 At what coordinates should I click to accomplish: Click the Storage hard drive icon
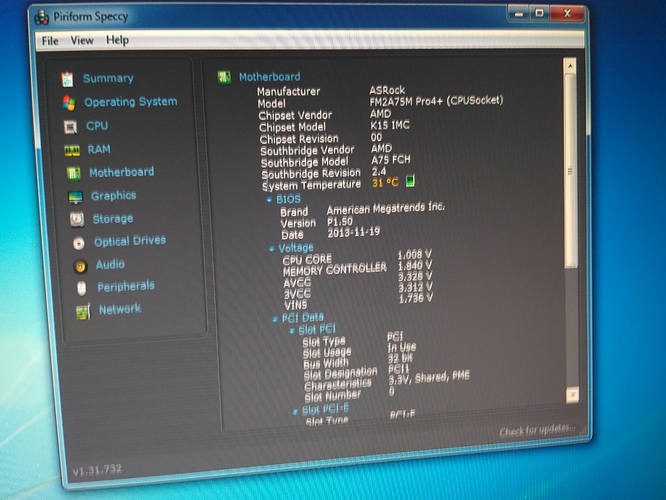[x=77, y=219]
